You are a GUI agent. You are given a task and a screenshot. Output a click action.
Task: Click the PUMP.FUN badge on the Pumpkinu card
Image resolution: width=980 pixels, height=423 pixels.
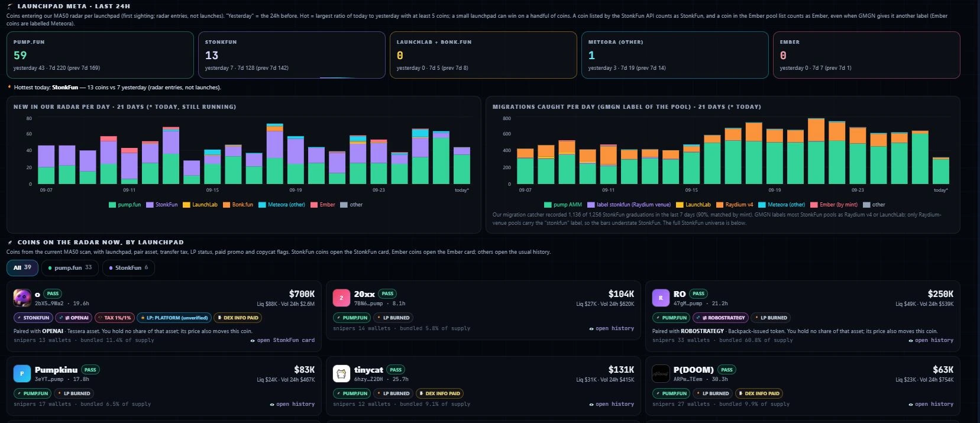pos(33,393)
